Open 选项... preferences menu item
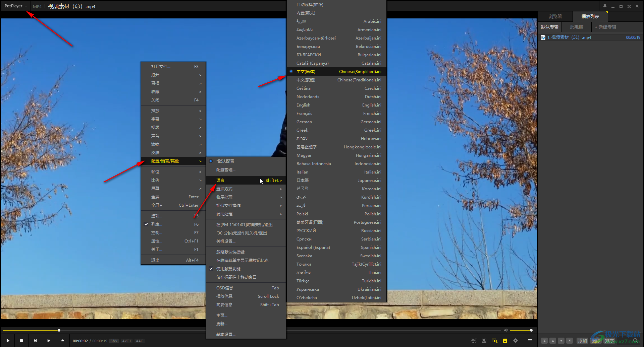Viewport: 644px width, 347px height. [x=173, y=216]
